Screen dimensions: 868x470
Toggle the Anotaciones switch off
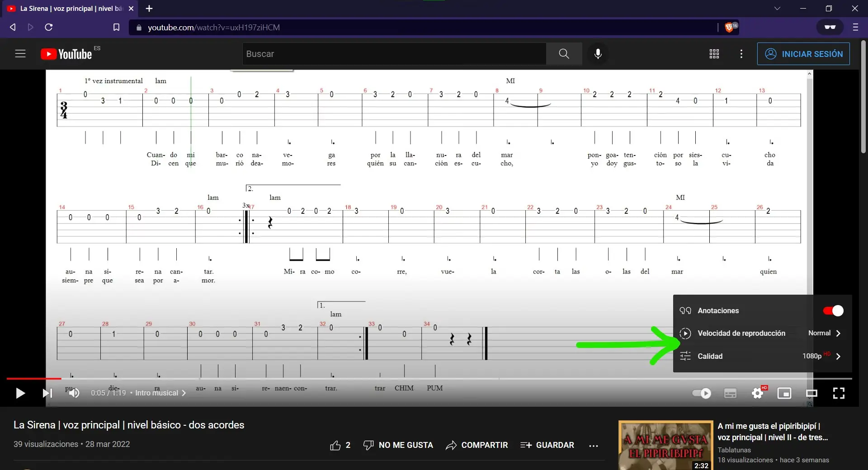tap(833, 311)
